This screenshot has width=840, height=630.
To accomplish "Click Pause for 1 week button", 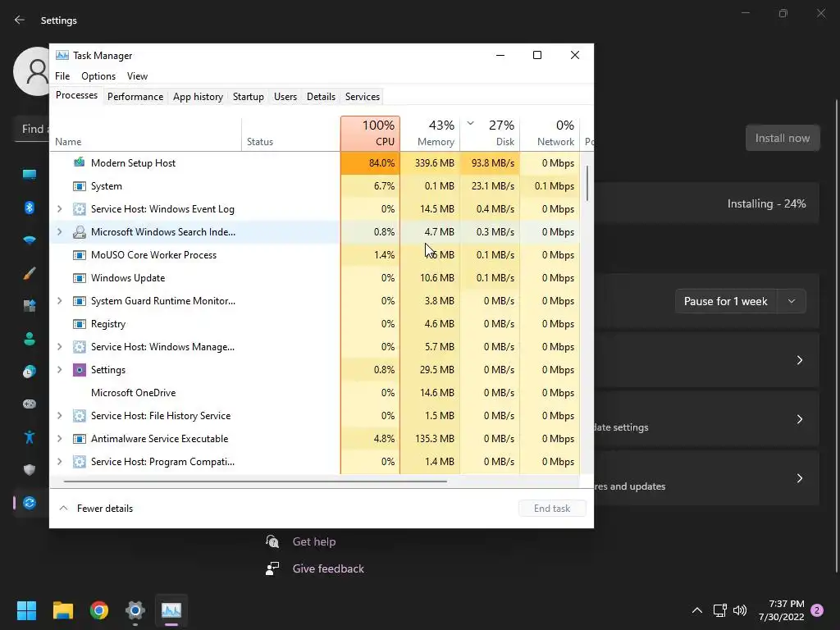I will 725,301.
